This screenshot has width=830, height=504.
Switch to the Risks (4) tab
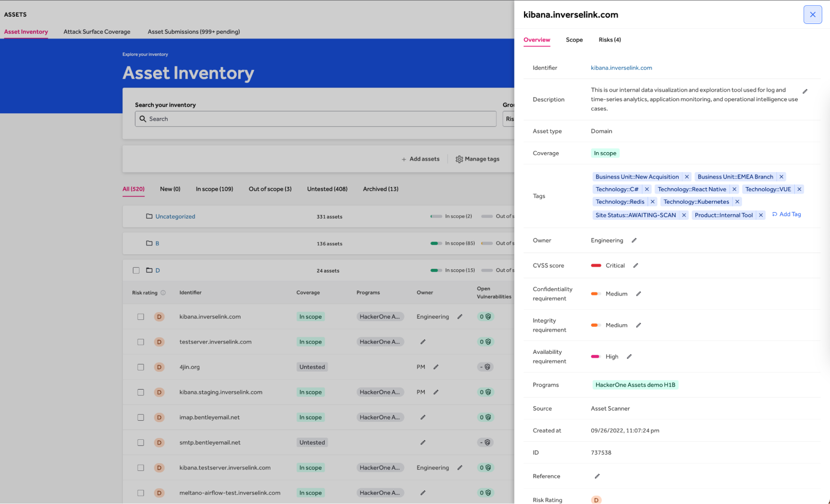[x=610, y=40]
